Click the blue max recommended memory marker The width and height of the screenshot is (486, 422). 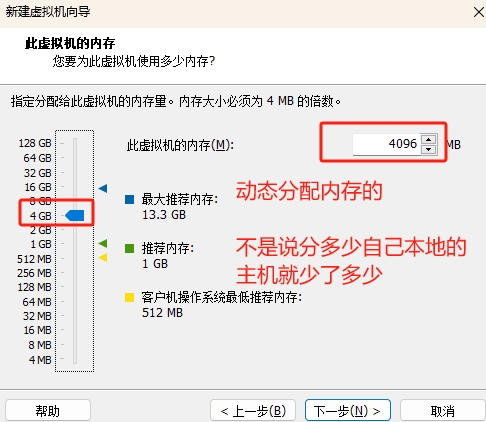pos(103,188)
